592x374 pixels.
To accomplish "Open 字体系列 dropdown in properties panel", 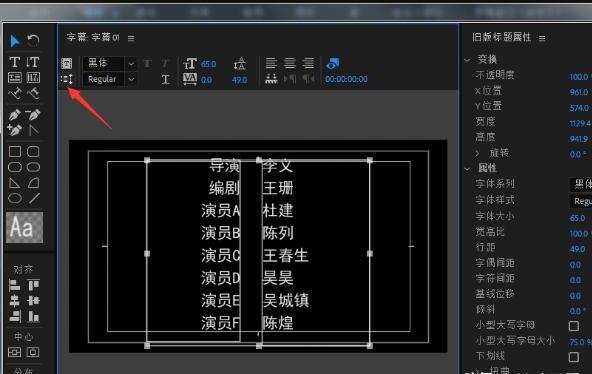I will pyautogui.click(x=581, y=184).
